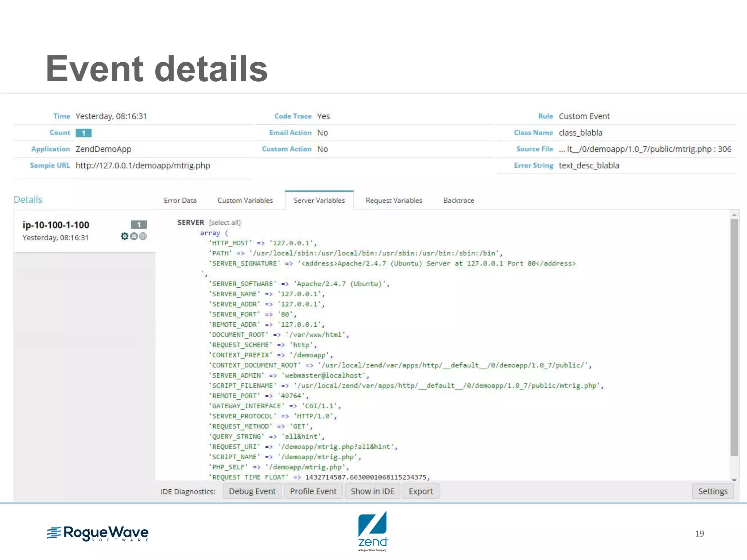Image resolution: width=747 pixels, height=560 pixels.
Task: Click the scrollbar up arrow in the variables panel
Action: coord(734,215)
